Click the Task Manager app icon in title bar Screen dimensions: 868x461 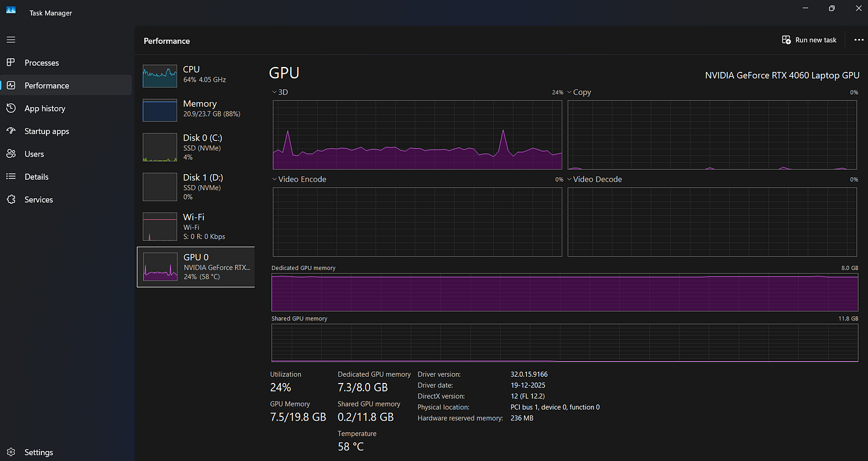(11, 9)
